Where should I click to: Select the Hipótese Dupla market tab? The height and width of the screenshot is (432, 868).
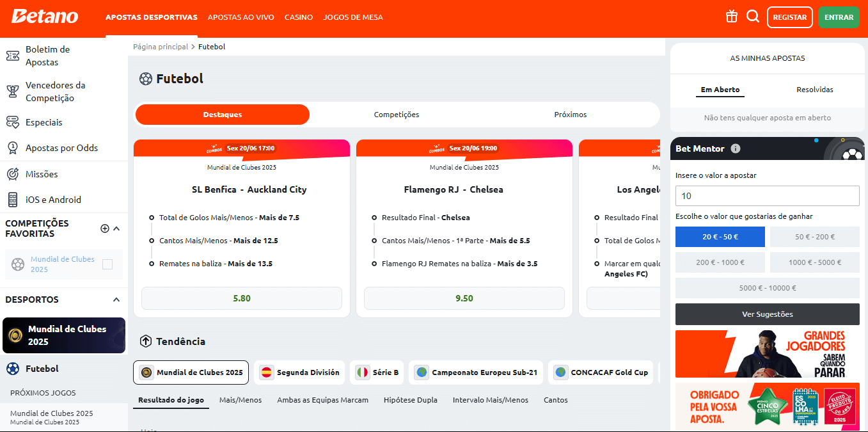tap(411, 400)
